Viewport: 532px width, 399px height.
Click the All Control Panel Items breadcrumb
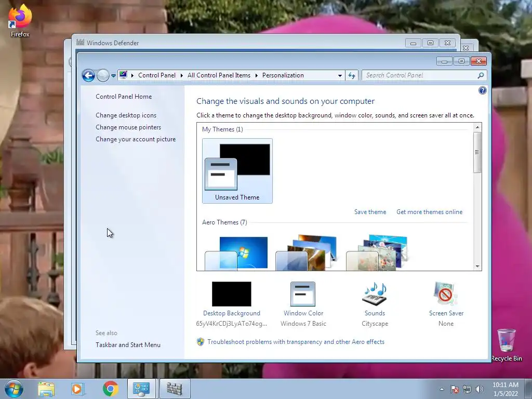(x=219, y=75)
